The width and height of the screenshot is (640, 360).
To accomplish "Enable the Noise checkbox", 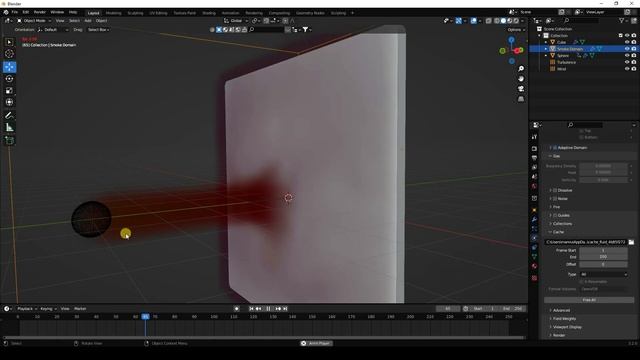I will coord(555,199).
